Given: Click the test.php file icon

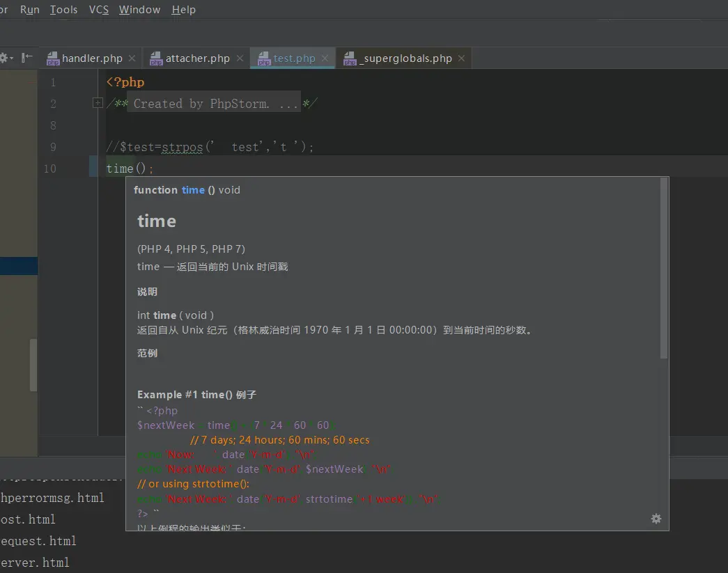Looking at the screenshot, I should pyautogui.click(x=264, y=58).
